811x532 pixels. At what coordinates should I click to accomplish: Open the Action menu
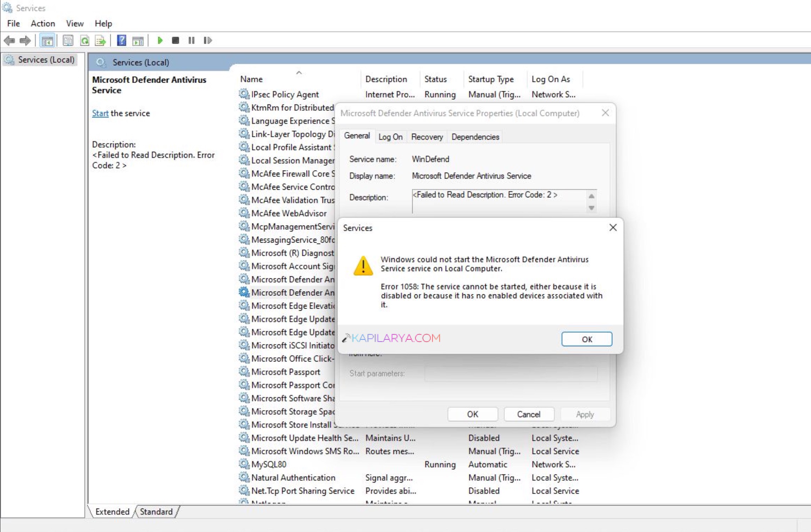tap(42, 23)
